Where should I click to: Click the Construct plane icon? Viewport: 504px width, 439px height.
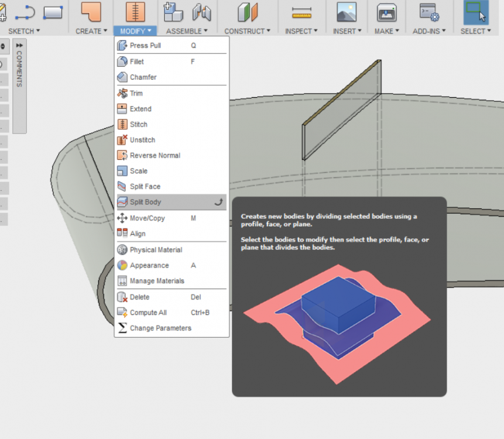pyautogui.click(x=248, y=12)
